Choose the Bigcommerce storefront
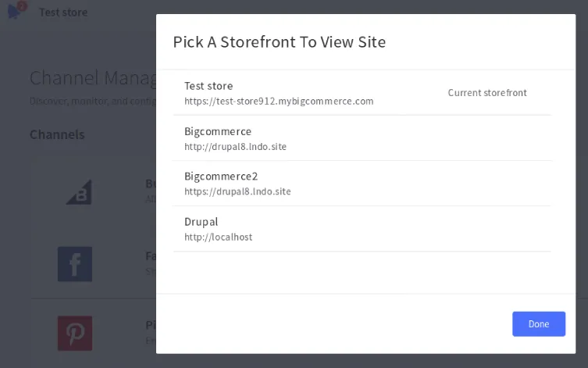Viewport: 588px width, 368px height. tap(362, 138)
